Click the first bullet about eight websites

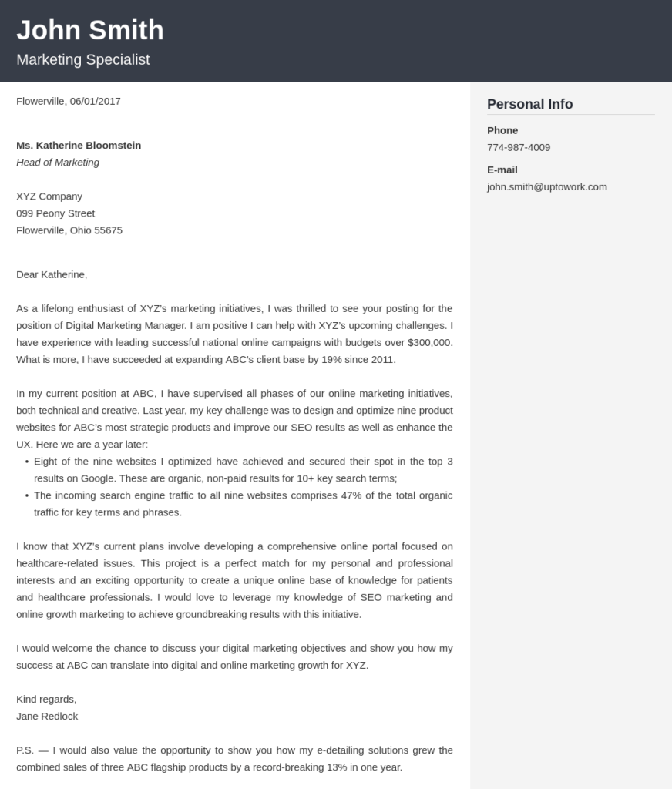click(243, 470)
